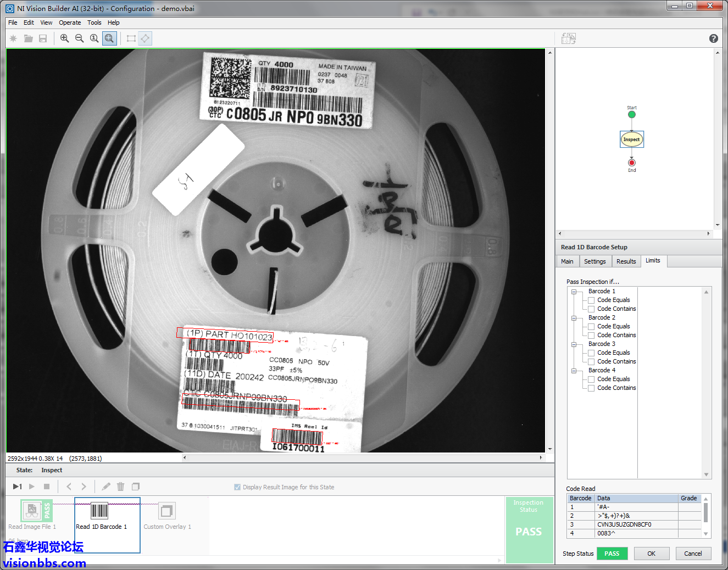
Task: Collapse the Barcode 4 tree node
Action: [x=574, y=371]
